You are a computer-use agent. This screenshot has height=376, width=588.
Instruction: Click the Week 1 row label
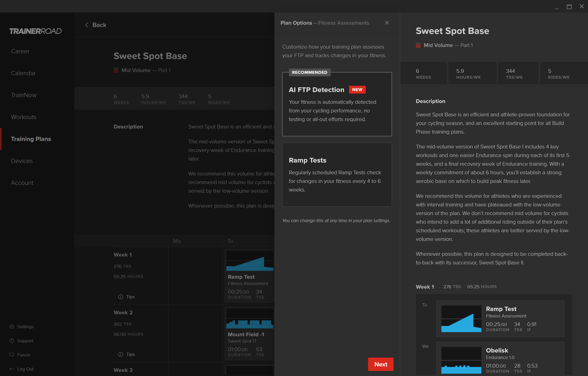point(123,255)
